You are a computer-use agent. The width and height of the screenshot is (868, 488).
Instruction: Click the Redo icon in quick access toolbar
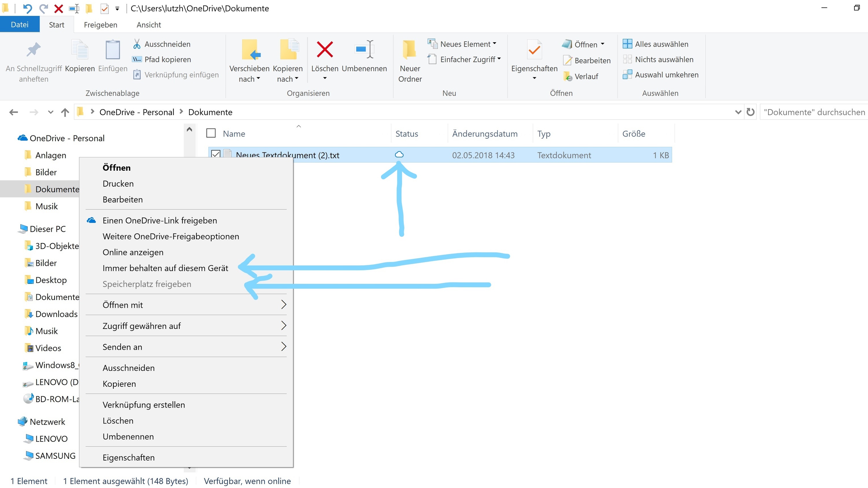click(x=43, y=8)
